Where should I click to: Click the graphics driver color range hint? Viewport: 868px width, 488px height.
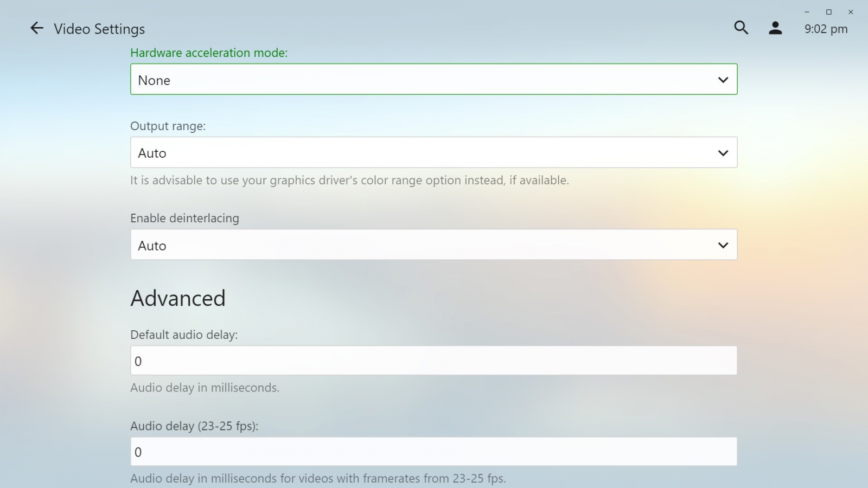[x=349, y=180]
